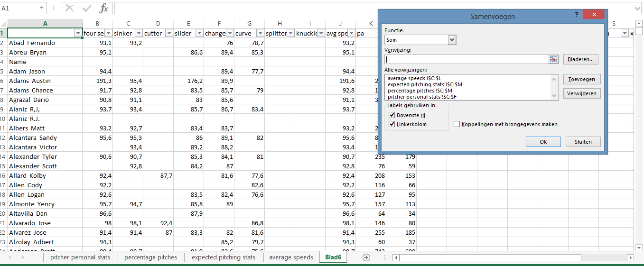Click the Insert Function fx icon

point(103,8)
